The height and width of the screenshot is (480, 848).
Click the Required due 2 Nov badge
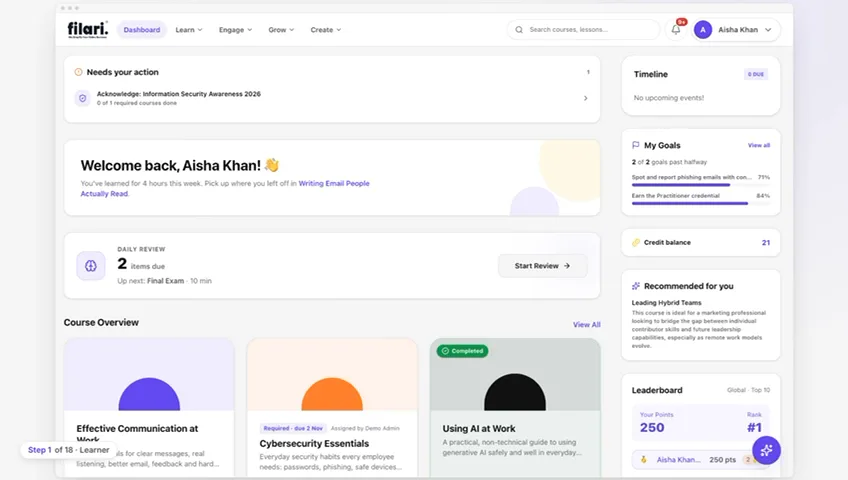293,428
